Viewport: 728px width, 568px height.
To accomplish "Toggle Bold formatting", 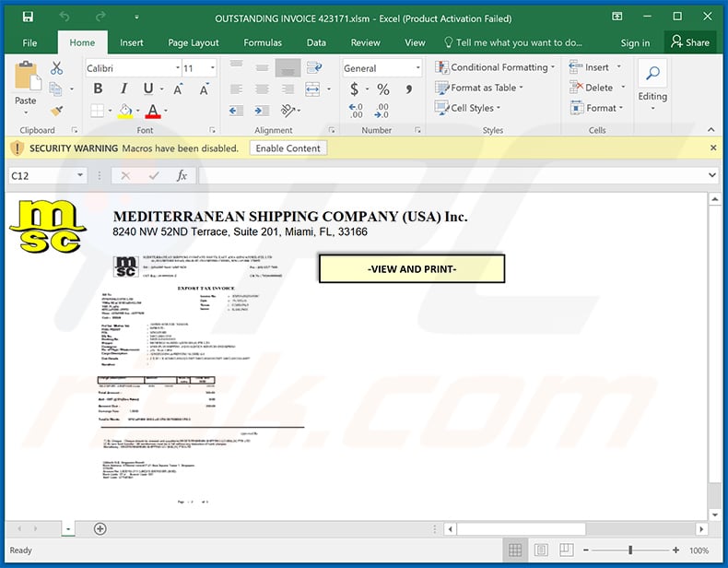I will tap(98, 89).
